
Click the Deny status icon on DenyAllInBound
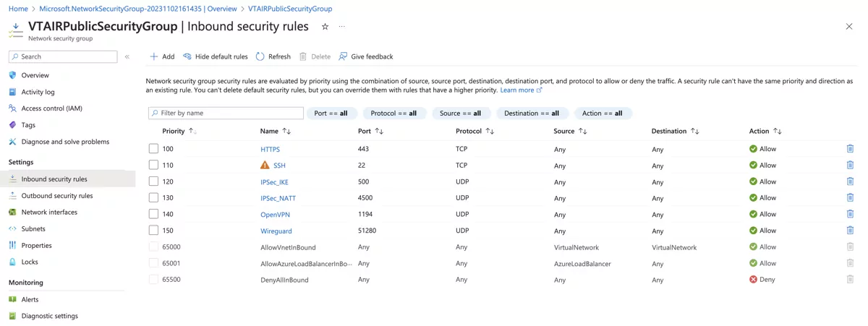[x=753, y=279]
